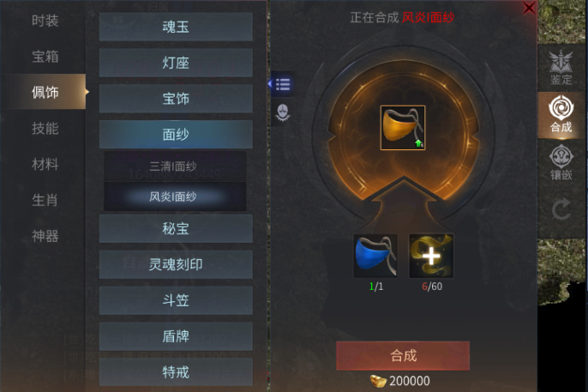Click the blue veil material slot

(x=375, y=256)
